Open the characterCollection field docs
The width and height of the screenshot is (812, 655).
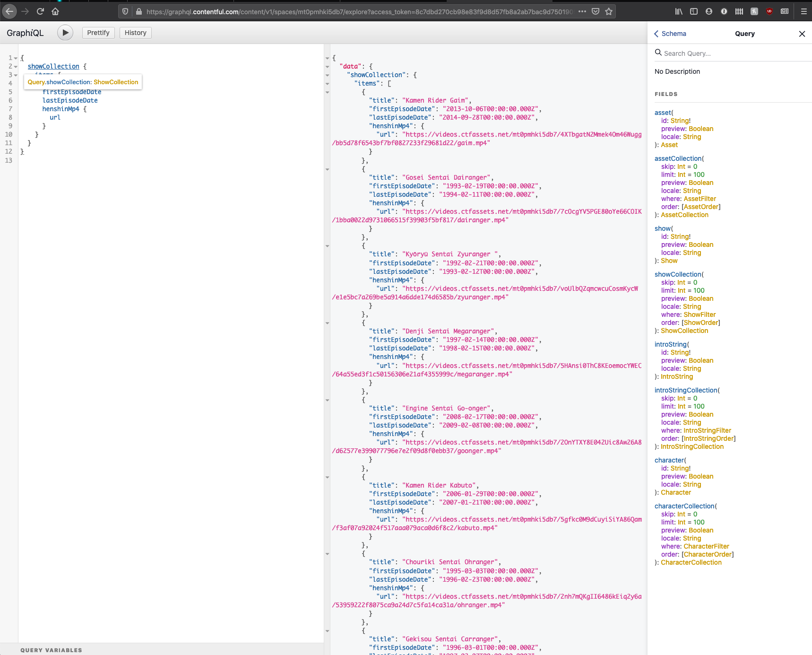pos(684,506)
